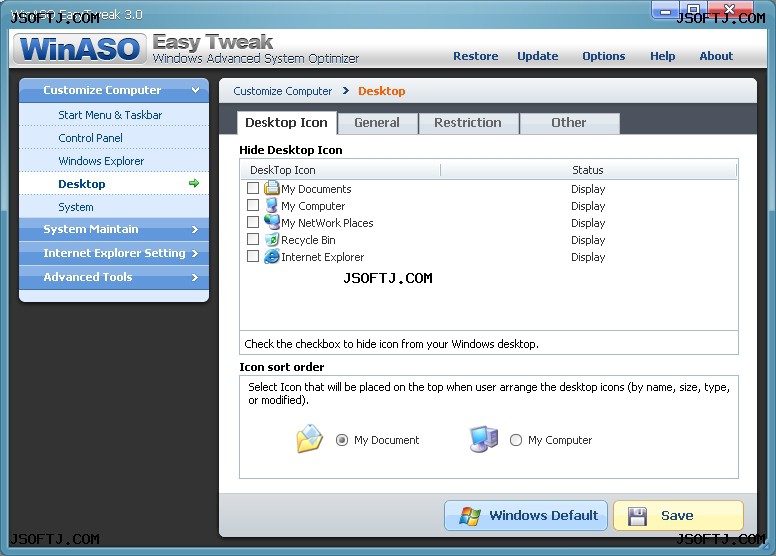Image resolution: width=776 pixels, height=556 pixels.
Task: Open the Update menu
Action: (537, 56)
